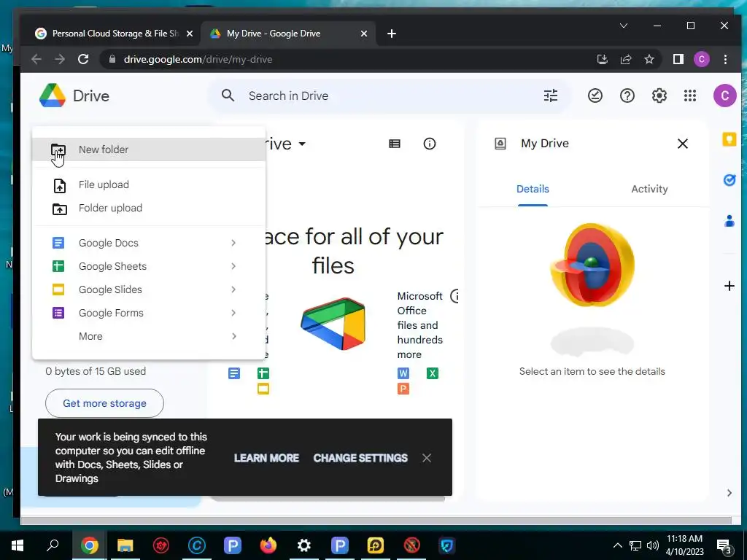
Task: Select Google Docs menu entry
Action: point(149,243)
